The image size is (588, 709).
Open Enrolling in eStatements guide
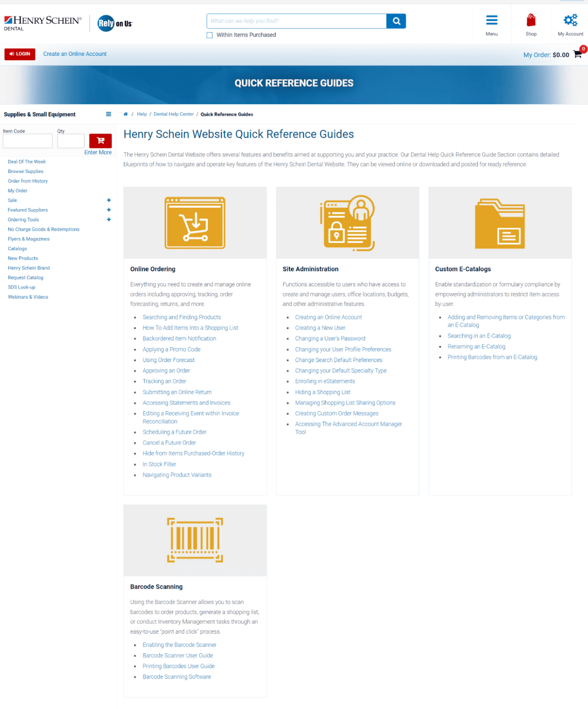[325, 382]
